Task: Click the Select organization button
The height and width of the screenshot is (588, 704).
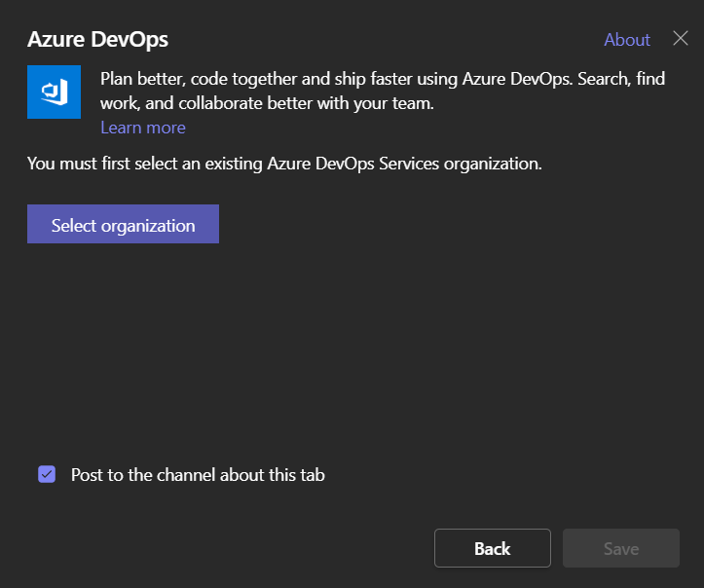Action: pos(123,224)
